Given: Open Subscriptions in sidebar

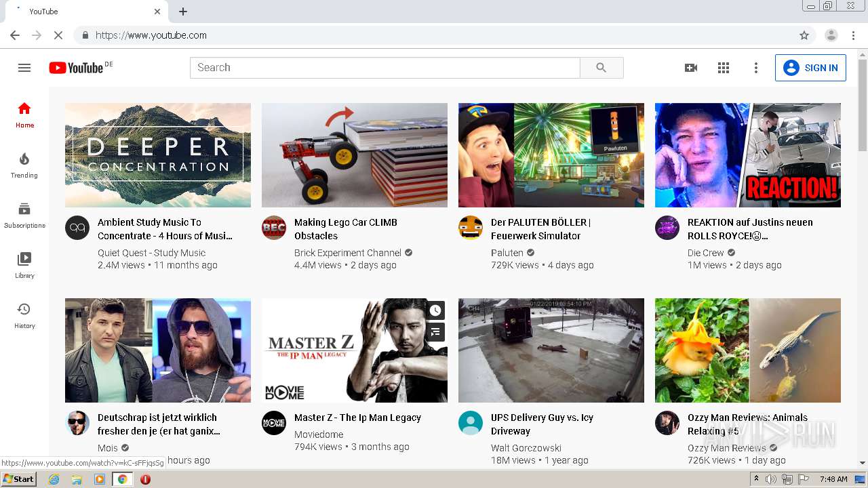Looking at the screenshot, I should pyautogui.click(x=24, y=216).
